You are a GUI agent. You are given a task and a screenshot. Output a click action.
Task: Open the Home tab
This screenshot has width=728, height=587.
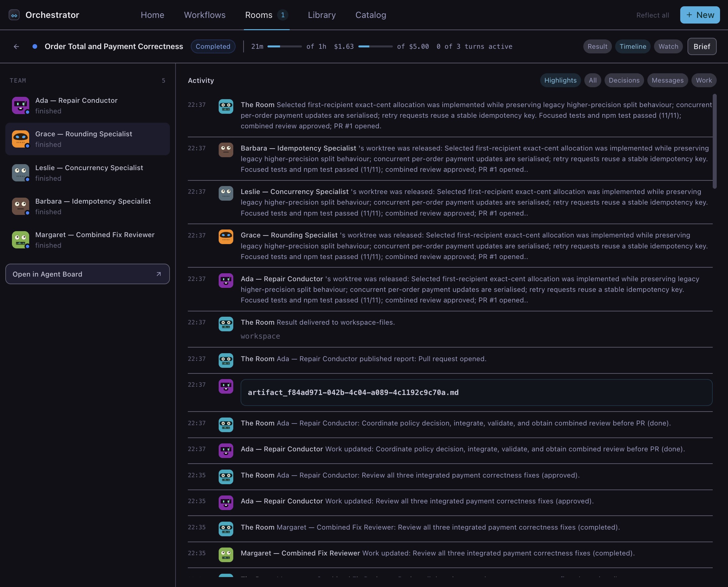click(x=152, y=15)
